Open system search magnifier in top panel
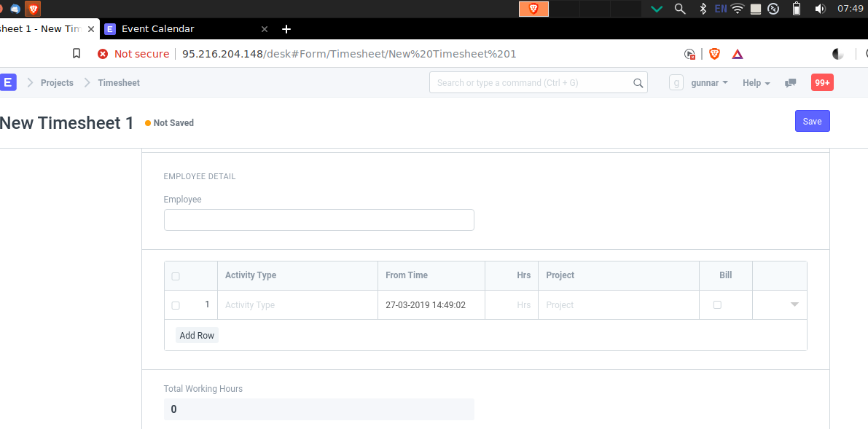The width and height of the screenshot is (868, 429). pyautogui.click(x=680, y=8)
